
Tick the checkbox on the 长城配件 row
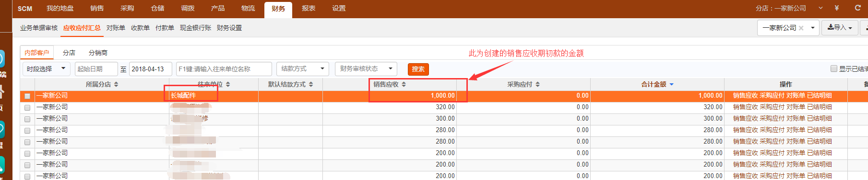tap(27, 96)
